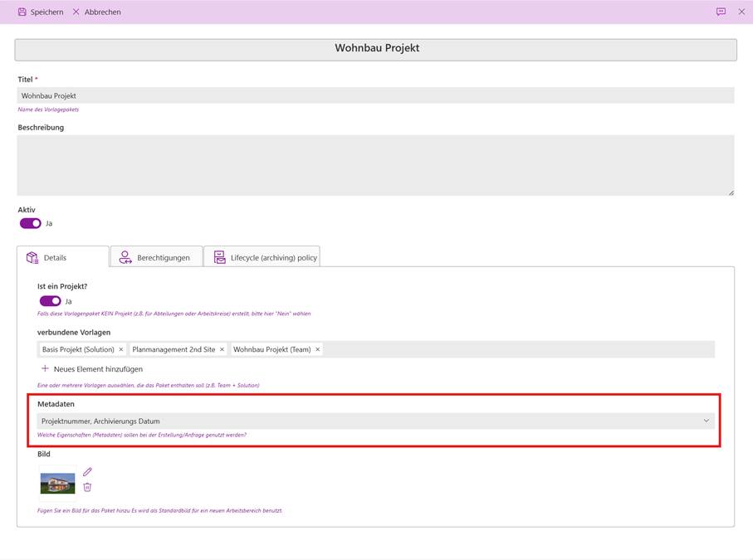Click inside the Beschreibung text area
The width and height of the screenshot is (753, 560).
pos(375,165)
